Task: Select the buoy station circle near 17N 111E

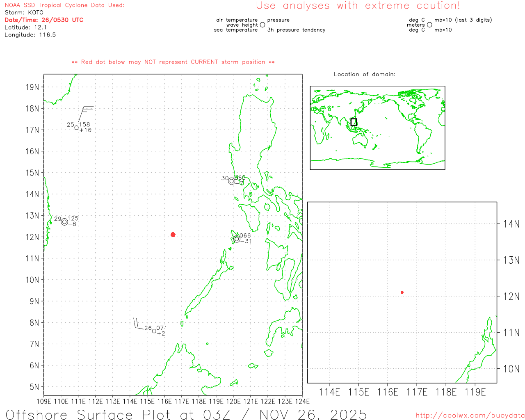Action: pyautogui.click(x=76, y=128)
